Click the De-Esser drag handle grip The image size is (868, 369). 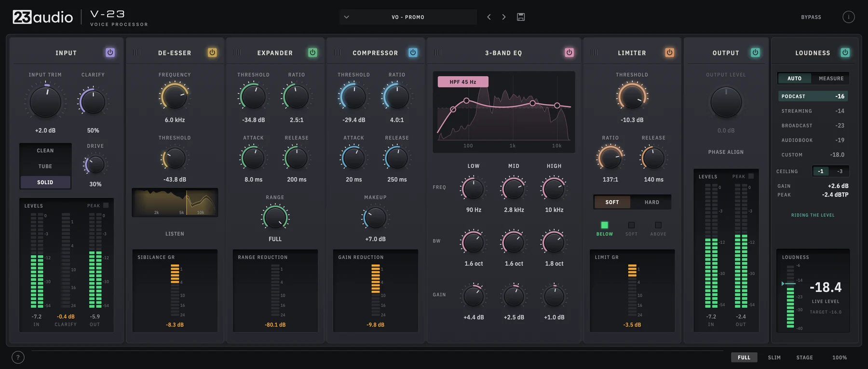click(137, 53)
